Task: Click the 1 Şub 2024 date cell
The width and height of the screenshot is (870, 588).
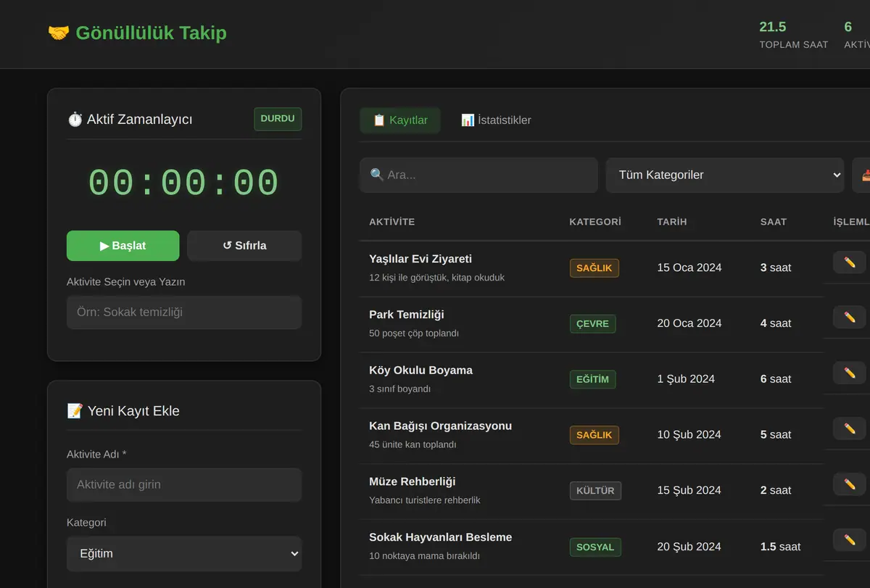Action: tap(686, 379)
